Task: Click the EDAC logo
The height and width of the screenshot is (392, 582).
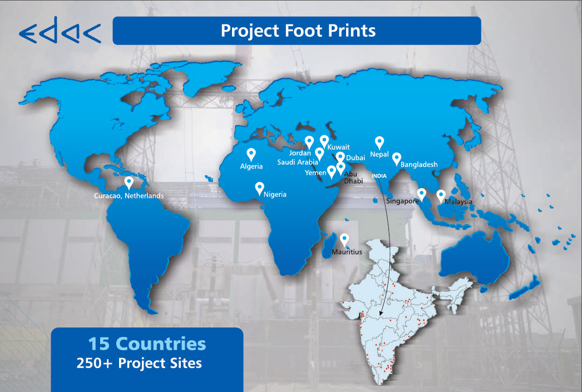Action: tap(60, 30)
